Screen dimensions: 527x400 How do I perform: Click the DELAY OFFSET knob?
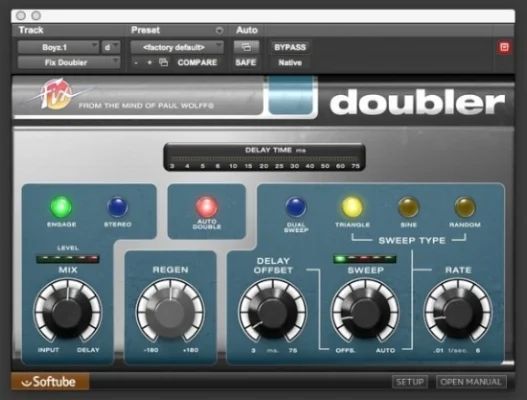point(273,311)
